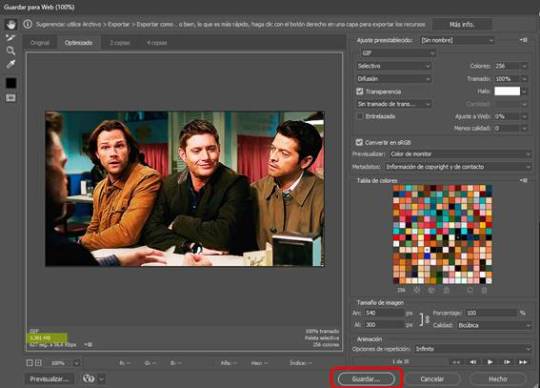Open the Halo color dropdown arrow
This screenshot has width=540, height=388.
(524, 91)
